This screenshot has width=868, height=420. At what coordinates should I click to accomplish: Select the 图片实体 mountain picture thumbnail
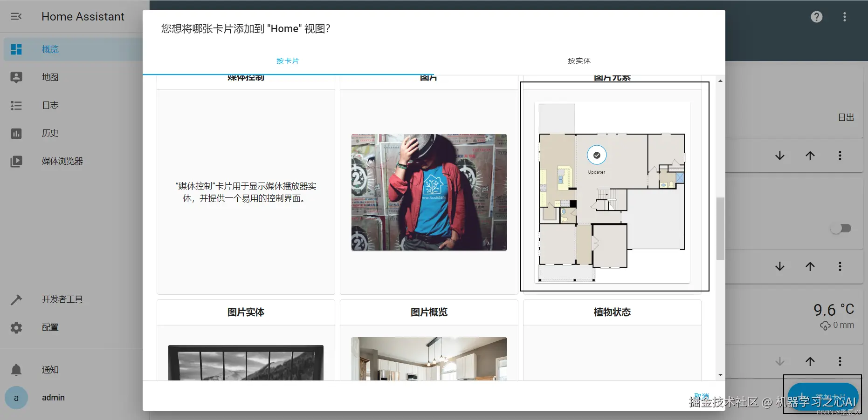246,363
